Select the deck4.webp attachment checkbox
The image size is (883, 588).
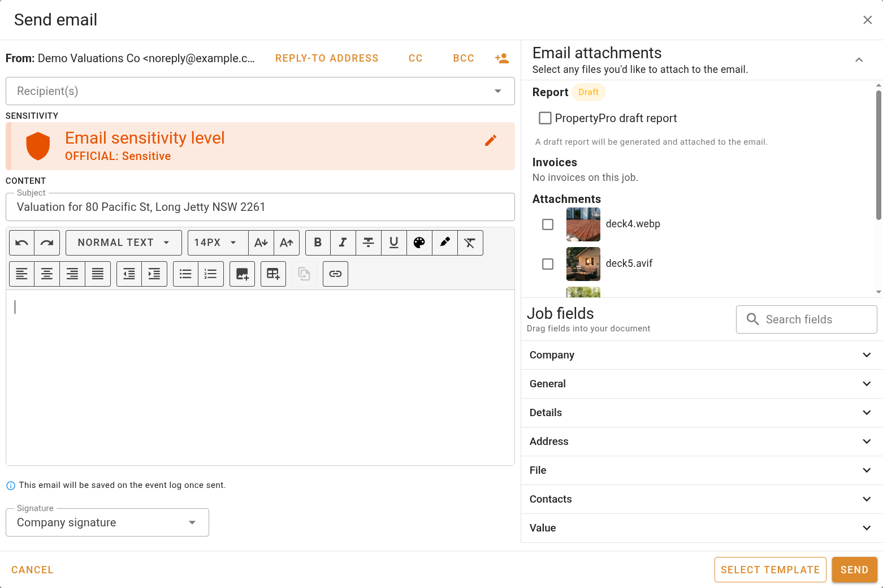(x=548, y=224)
